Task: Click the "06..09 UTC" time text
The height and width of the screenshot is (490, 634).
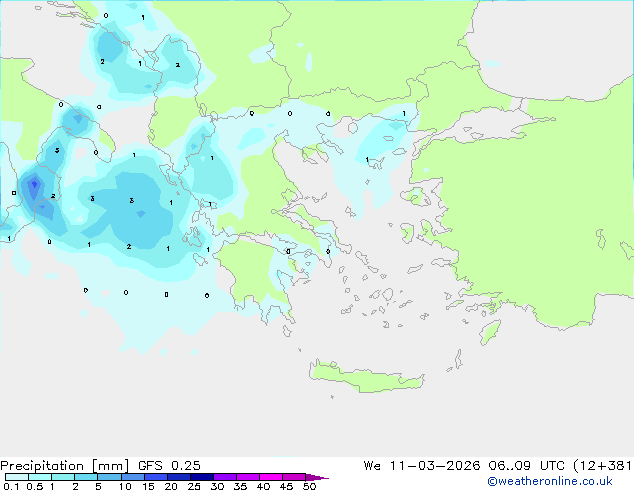Action: click(x=524, y=466)
